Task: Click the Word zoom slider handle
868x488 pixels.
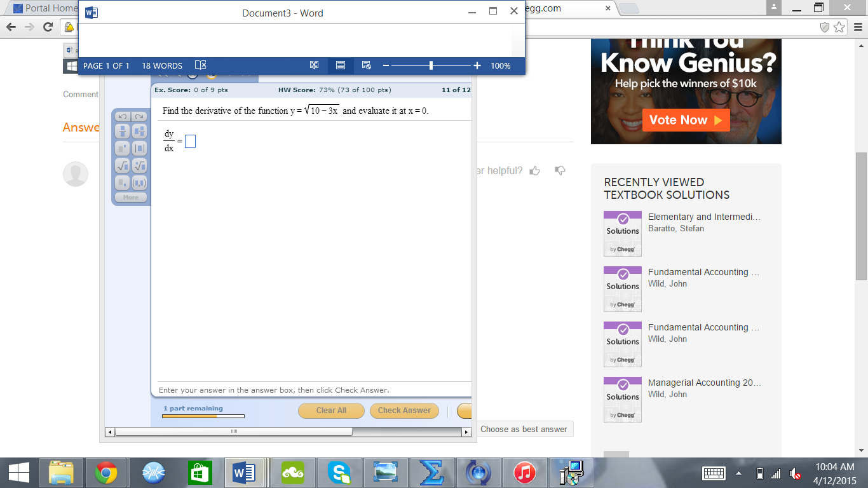Action: [x=431, y=65]
